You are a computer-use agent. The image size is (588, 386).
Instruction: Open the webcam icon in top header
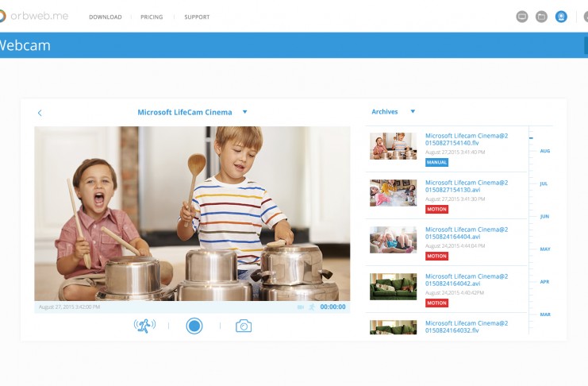pyautogui.click(x=561, y=17)
